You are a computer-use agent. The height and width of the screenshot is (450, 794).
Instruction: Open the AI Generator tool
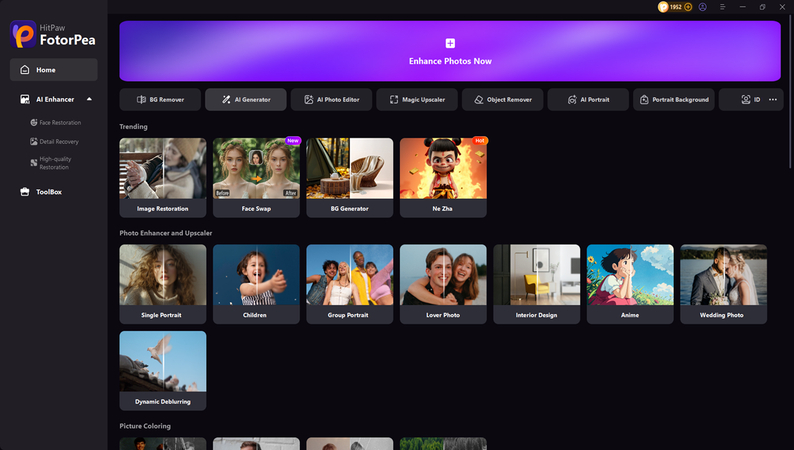[246, 100]
